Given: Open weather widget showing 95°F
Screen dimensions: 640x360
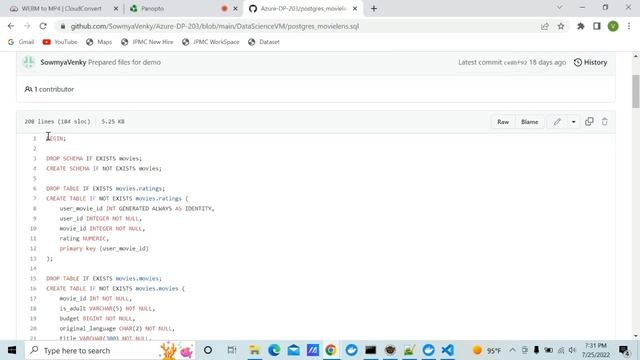Looking at the screenshot, I should click(487, 350).
